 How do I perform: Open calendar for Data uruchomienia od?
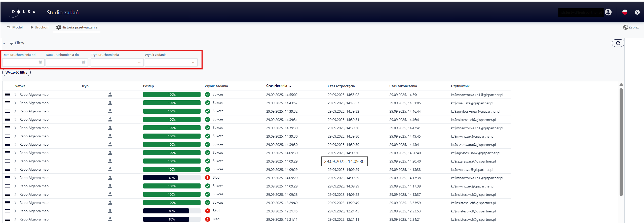pyautogui.click(x=40, y=62)
